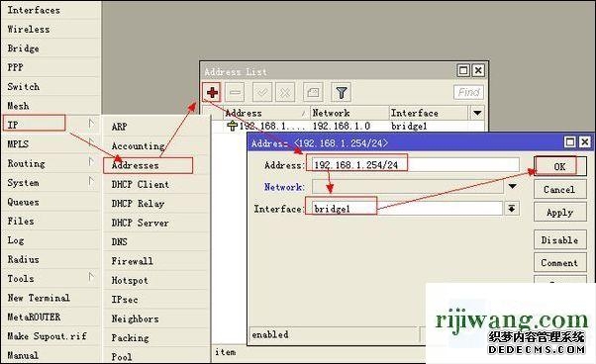Expand the IP submenu arrow
This screenshot has width=596, height=364.
tap(91, 124)
